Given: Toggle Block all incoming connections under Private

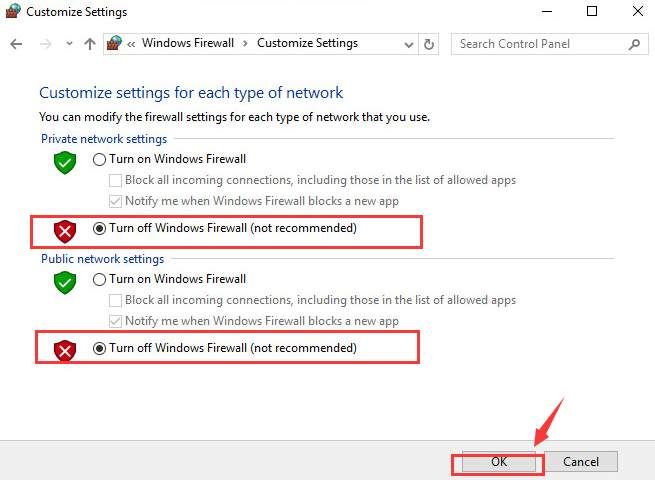Looking at the screenshot, I should coord(117,180).
